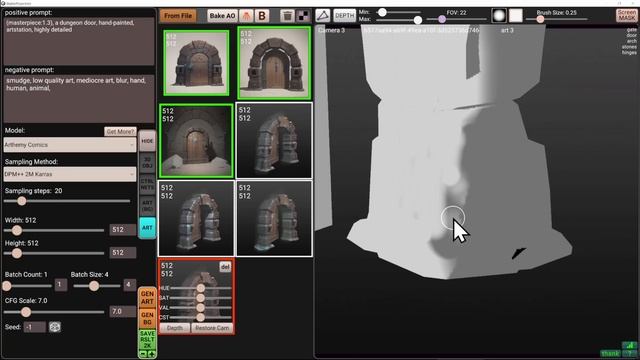The image size is (640, 360).
Task: Switch to the cyan ART tab
Action: pos(147,228)
